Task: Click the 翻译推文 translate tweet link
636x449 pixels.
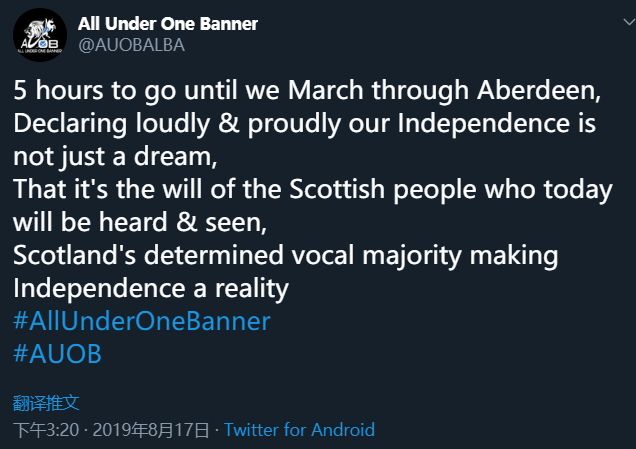Action: click(x=46, y=403)
